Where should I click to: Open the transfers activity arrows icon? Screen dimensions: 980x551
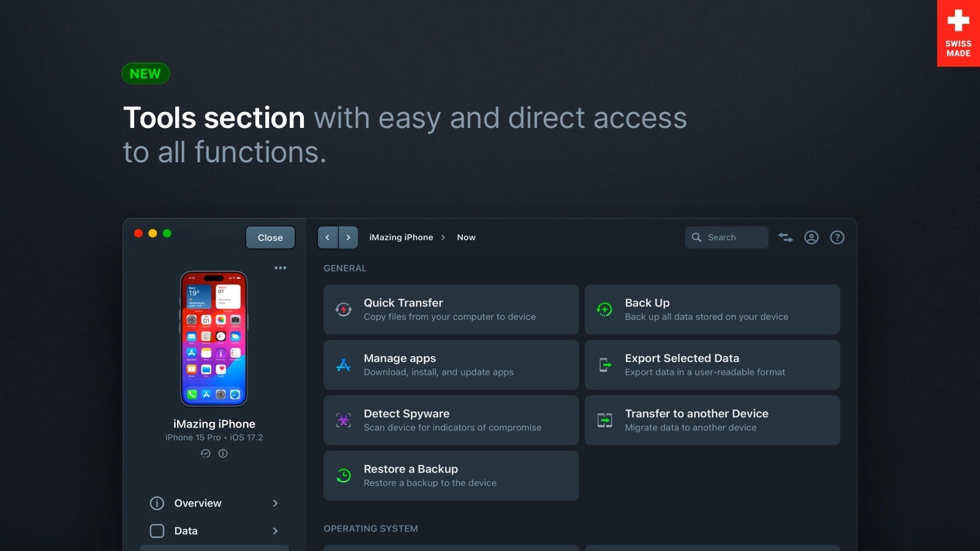tap(785, 238)
